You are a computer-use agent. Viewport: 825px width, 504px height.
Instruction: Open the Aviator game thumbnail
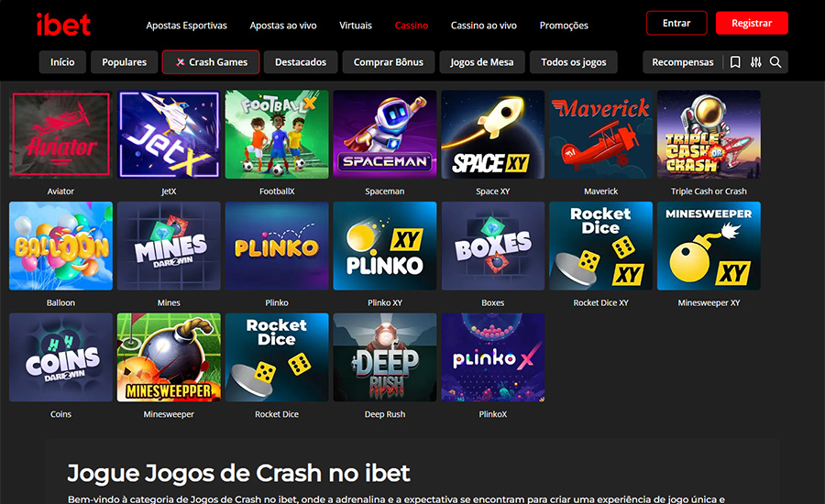point(61,134)
